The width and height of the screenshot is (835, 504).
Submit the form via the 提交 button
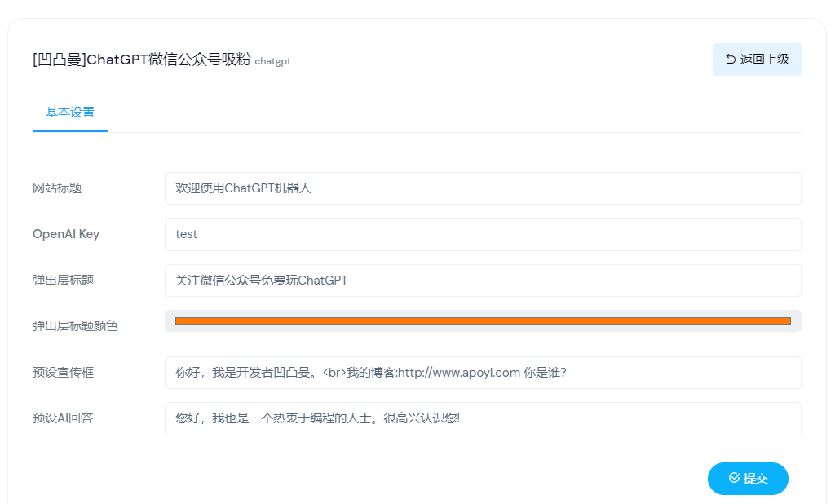pos(748,479)
